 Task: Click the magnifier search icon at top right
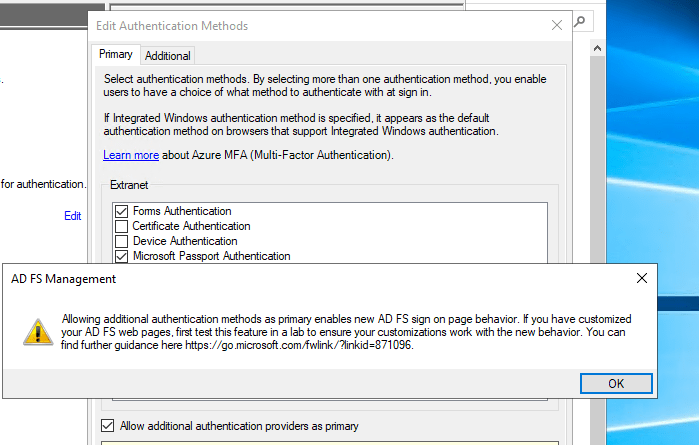580,21
